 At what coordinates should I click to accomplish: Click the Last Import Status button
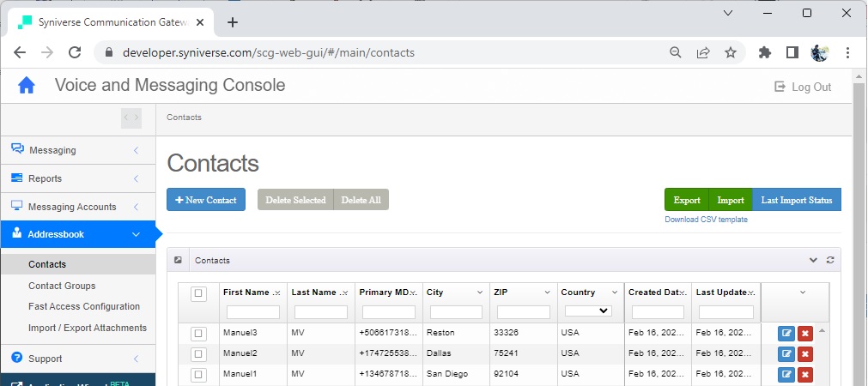(x=797, y=200)
